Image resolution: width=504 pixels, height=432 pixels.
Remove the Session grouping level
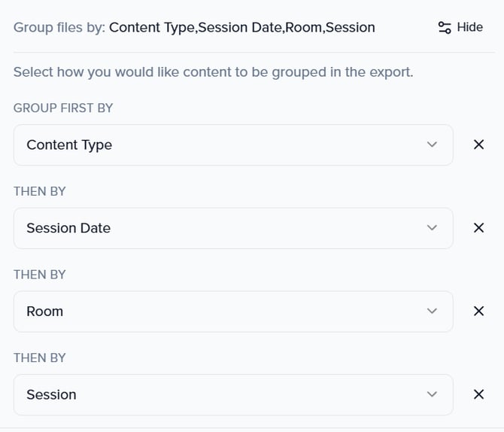[478, 394]
